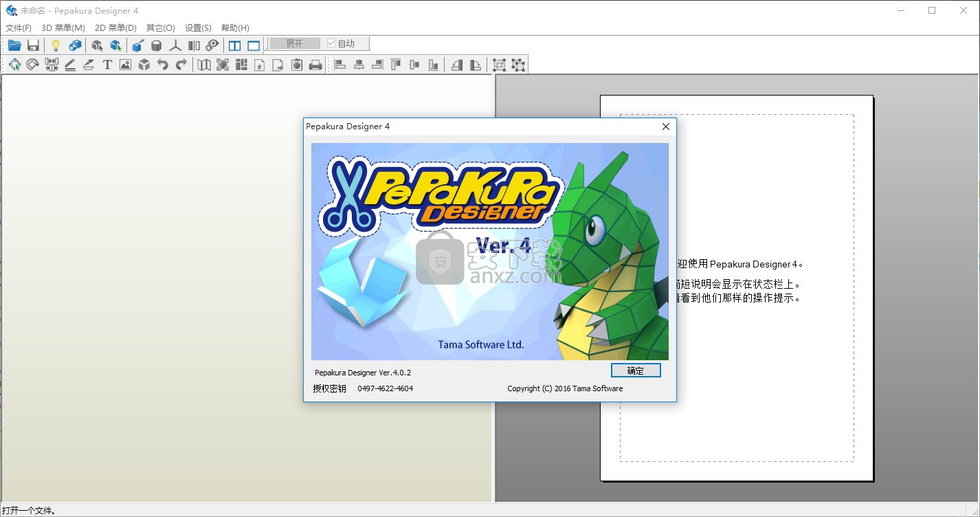980x517 pixels.
Task: Click the fit-to-frame zoom icon
Action: coord(223,65)
